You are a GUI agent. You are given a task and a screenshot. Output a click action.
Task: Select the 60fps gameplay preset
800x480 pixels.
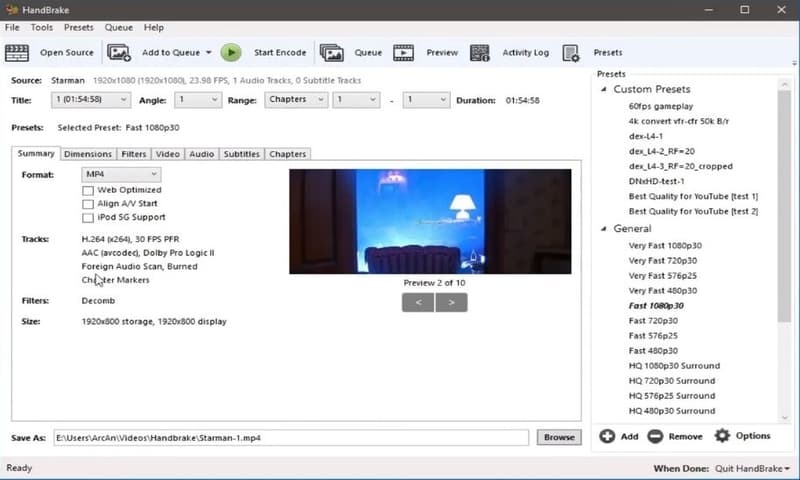pos(661,106)
